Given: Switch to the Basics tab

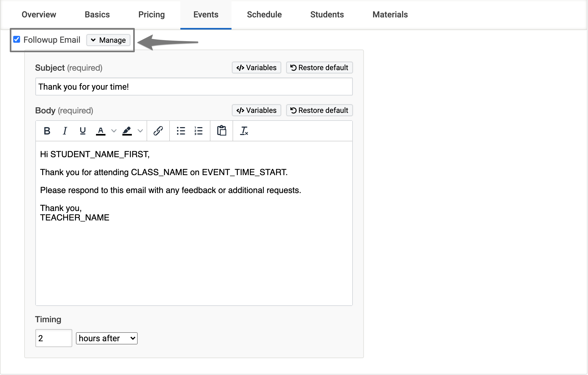Looking at the screenshot, I should click(97, 15).
